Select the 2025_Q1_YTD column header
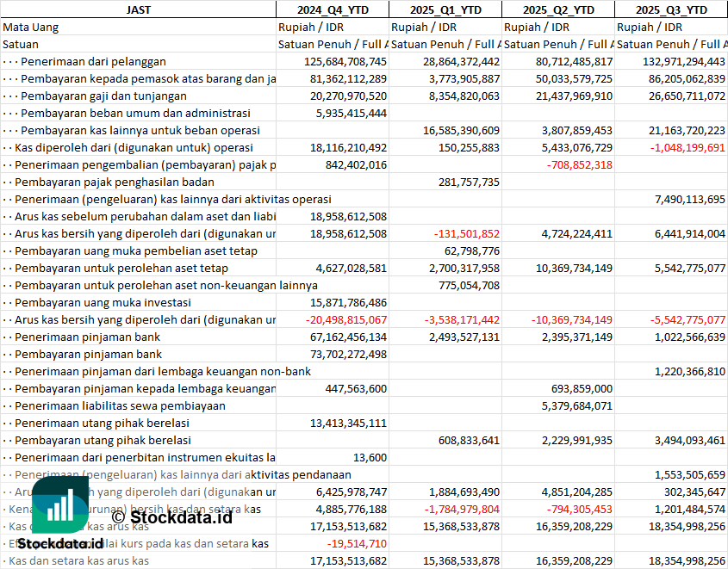728x569 pixels. (x=445, y=9)
